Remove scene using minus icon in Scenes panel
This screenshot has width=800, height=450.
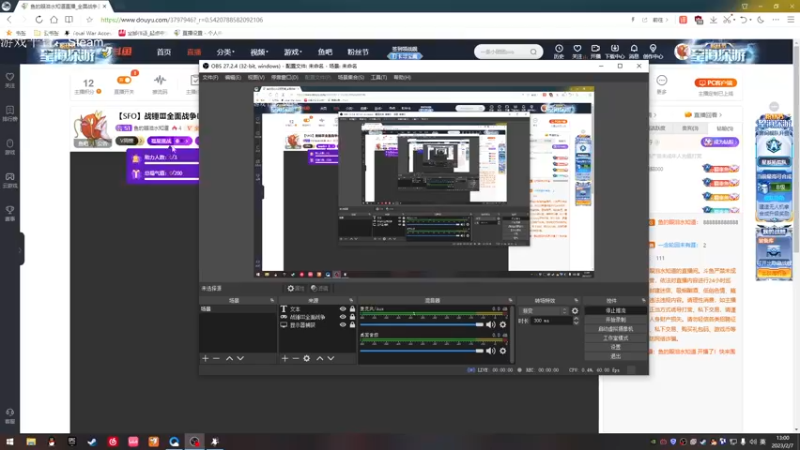[x=216, y=359]
